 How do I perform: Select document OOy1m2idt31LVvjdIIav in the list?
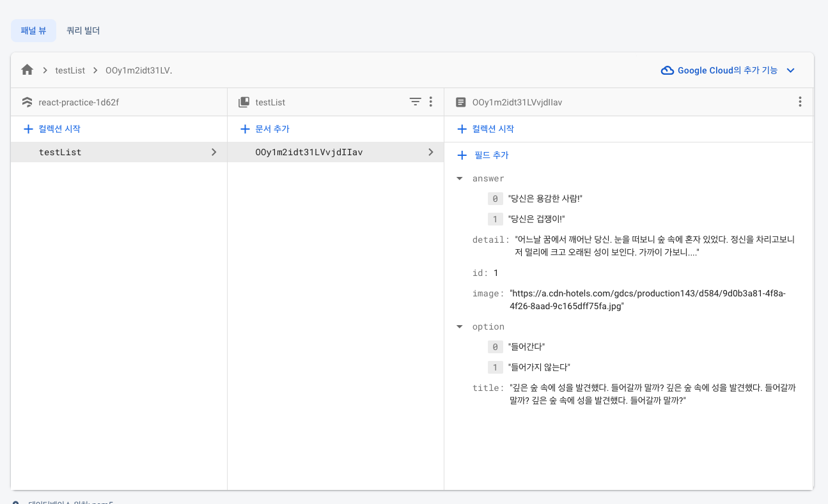tap(336, 152)
